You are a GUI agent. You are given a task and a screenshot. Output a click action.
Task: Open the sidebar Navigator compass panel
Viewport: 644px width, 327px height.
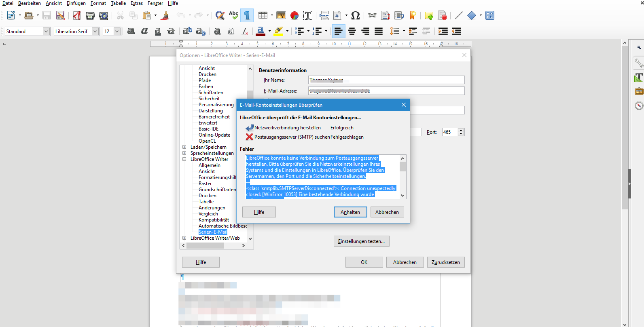coord(638,105)
